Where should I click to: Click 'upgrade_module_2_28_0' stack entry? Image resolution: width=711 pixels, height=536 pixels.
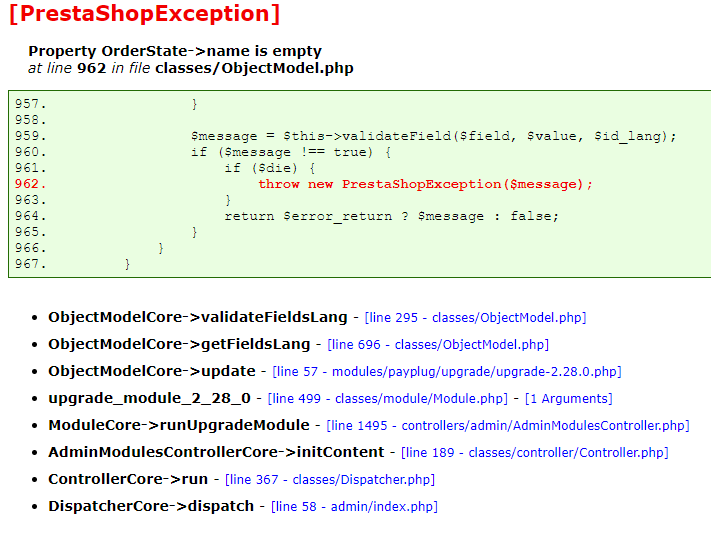150,398
